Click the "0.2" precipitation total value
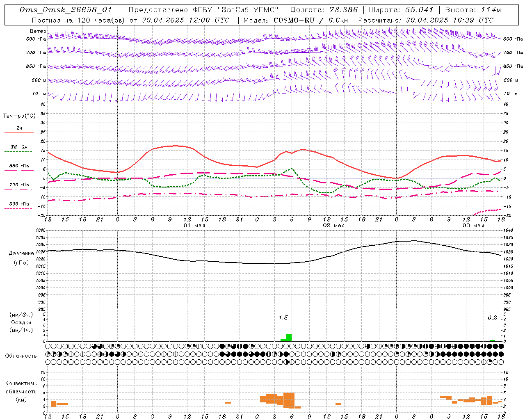This screenshot has height=420, width=525. coord(492,317)
